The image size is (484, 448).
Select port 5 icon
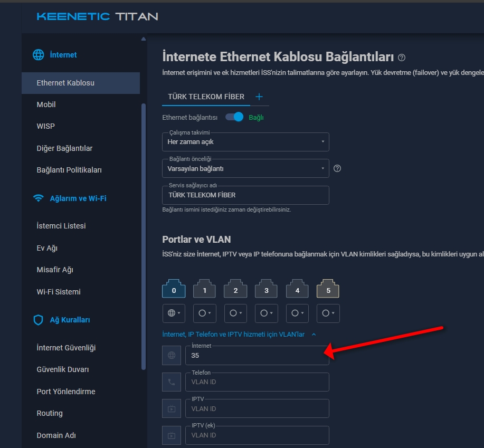pos(328,289)
